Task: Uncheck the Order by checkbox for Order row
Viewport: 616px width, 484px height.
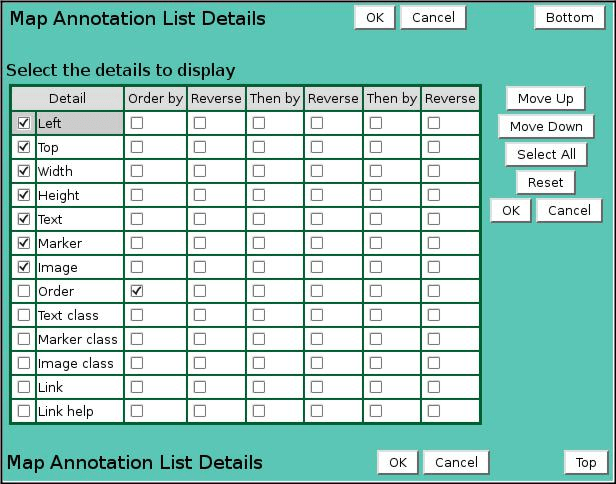Action: pos(137,291)
